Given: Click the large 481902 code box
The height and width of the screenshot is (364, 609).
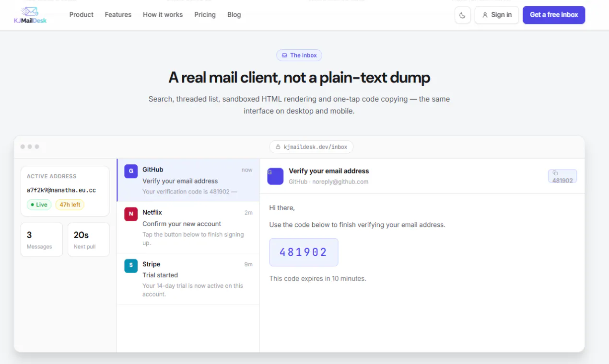Looking at the screenshot, I should [304, 252].
